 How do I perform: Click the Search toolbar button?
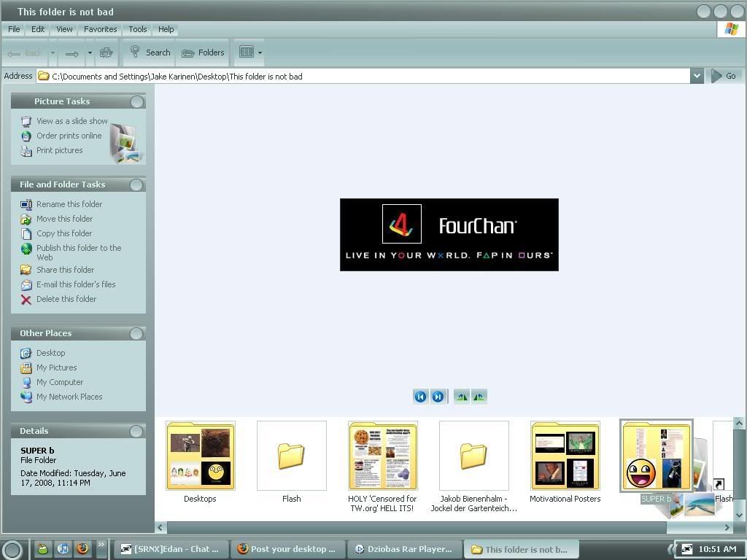pyautogui.click(x=150, y=52)
